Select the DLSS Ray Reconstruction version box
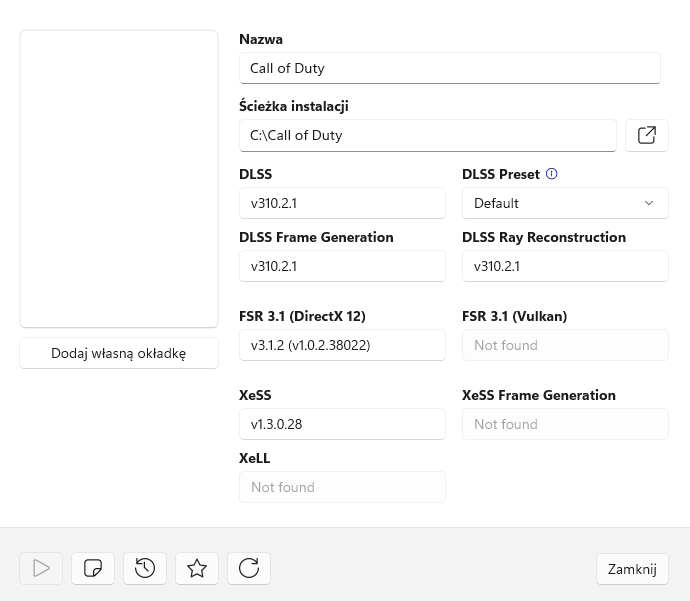Viewport: 690px width, 601px height. 564,267
